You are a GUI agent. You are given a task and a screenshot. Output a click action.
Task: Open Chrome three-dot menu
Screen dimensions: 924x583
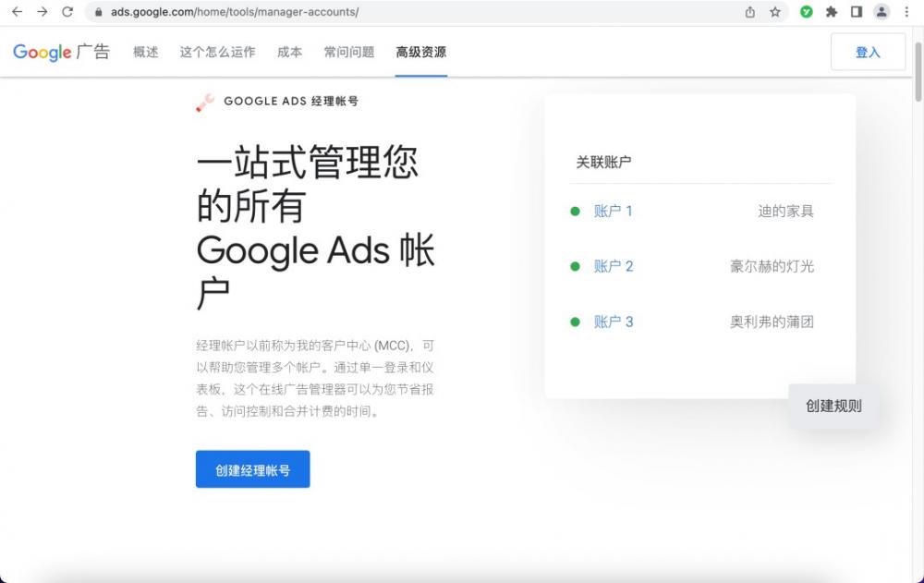click(x=907, y=12)
